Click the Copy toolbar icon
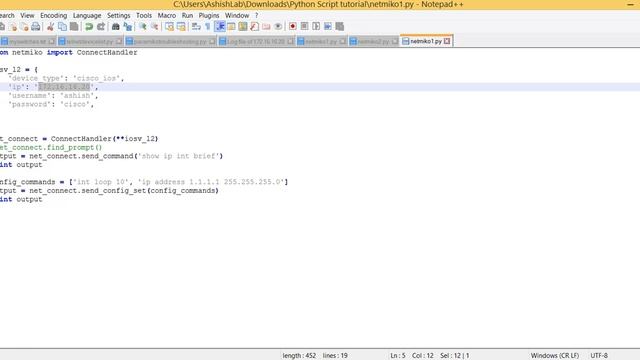Screen dimensions: 640x360 (62, 27)
